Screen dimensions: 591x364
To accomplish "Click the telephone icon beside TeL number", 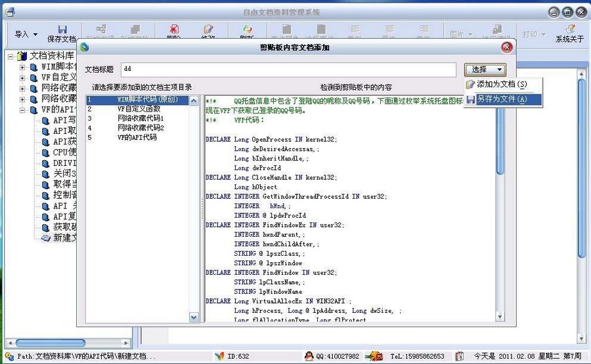I will 374,355.
